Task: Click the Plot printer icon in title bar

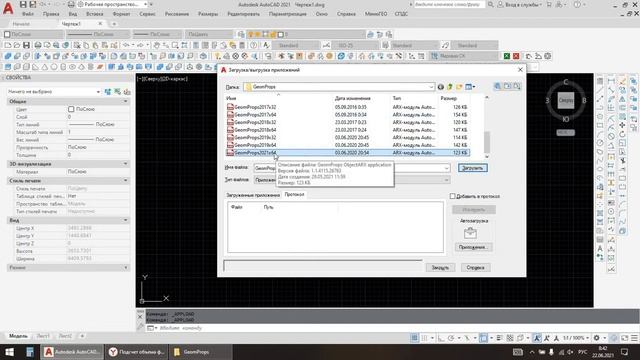Action: 71,4
